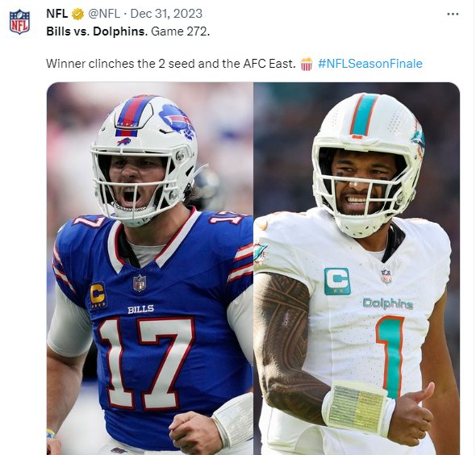Image resolution: width=476 pixels, height=455 pixels.
Task: Open the Dec 31, 2023 timestamp
Action: click(166, 14)
